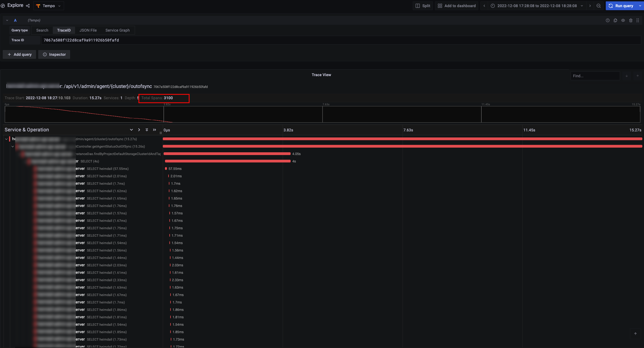Select the SELECT (4s) span row
Image resolution: width=644 pixels, height=348 pixels.
click(x=90, y=161)
